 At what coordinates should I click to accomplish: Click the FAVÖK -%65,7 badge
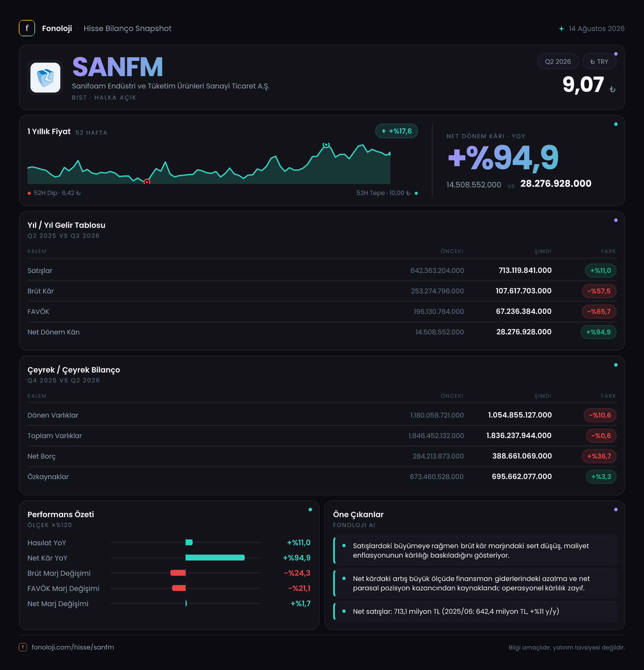pyautogui.click(x=599, y=311)
